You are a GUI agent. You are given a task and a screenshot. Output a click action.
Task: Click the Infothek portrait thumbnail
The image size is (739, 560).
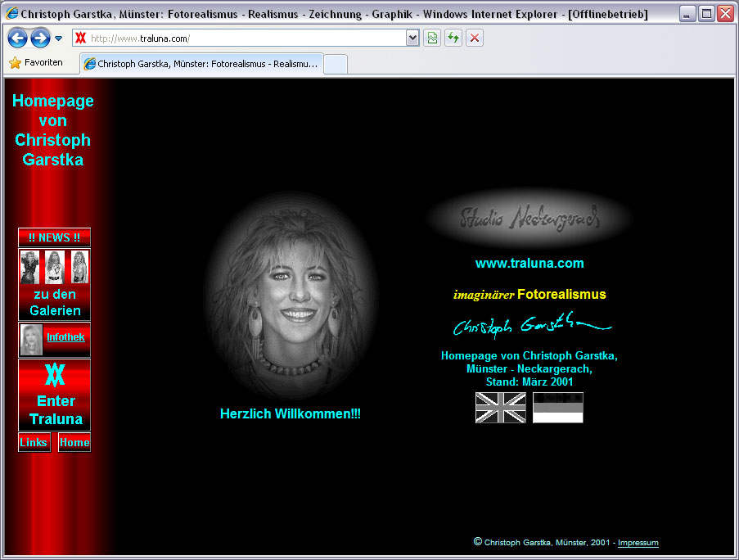(x=32, y=340)
